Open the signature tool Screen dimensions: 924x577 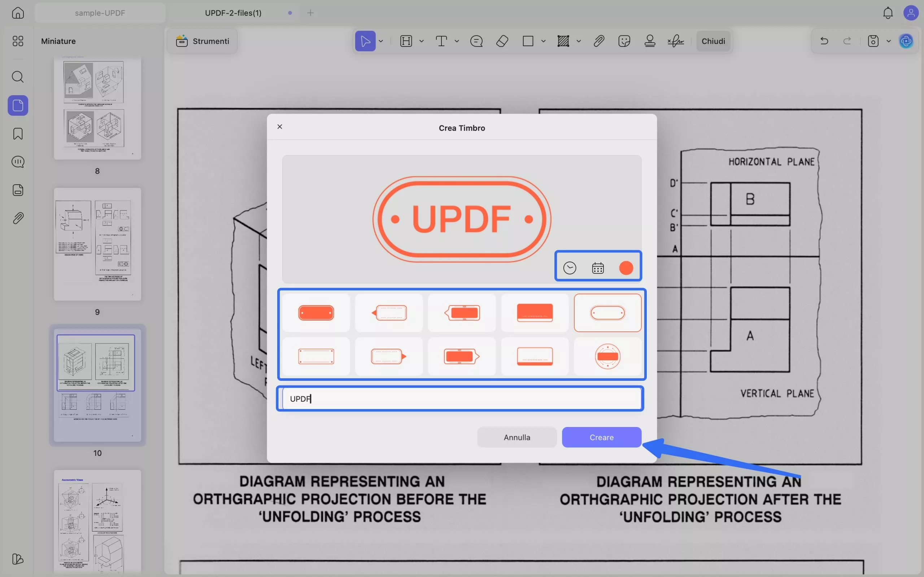(x=675, y=41)
